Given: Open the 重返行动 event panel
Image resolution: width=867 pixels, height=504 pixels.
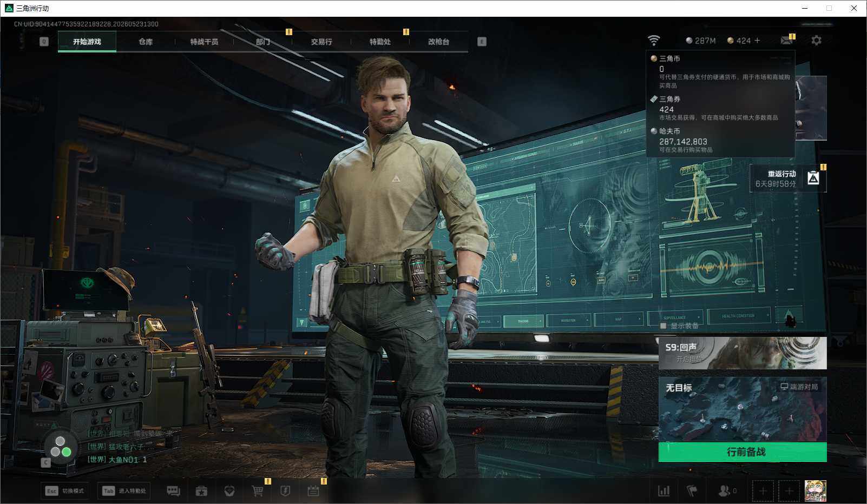Looking at the screenshot, I should click(x=788, y=178).
